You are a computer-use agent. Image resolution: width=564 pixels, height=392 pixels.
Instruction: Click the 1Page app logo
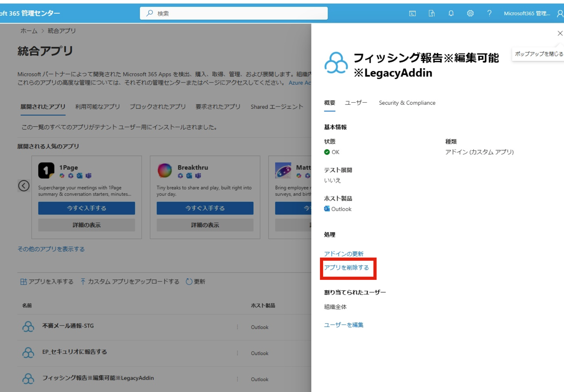click(46, 170)
